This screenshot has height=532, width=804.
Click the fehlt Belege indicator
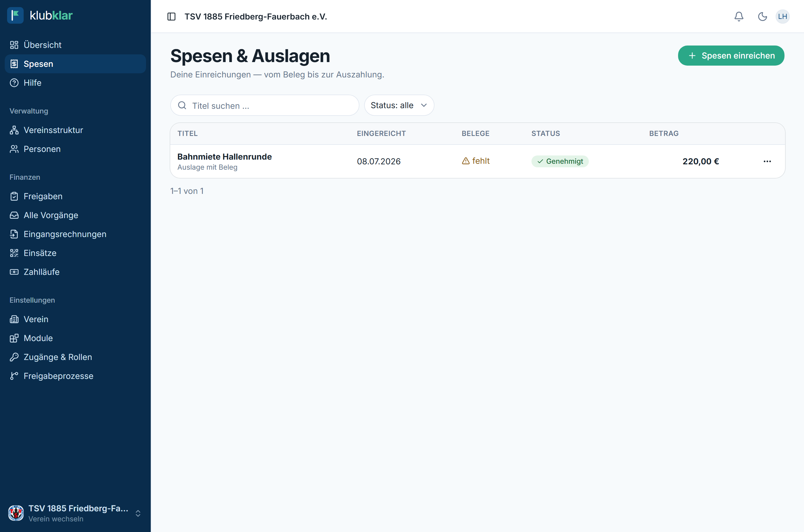click(x=476, y=161)
